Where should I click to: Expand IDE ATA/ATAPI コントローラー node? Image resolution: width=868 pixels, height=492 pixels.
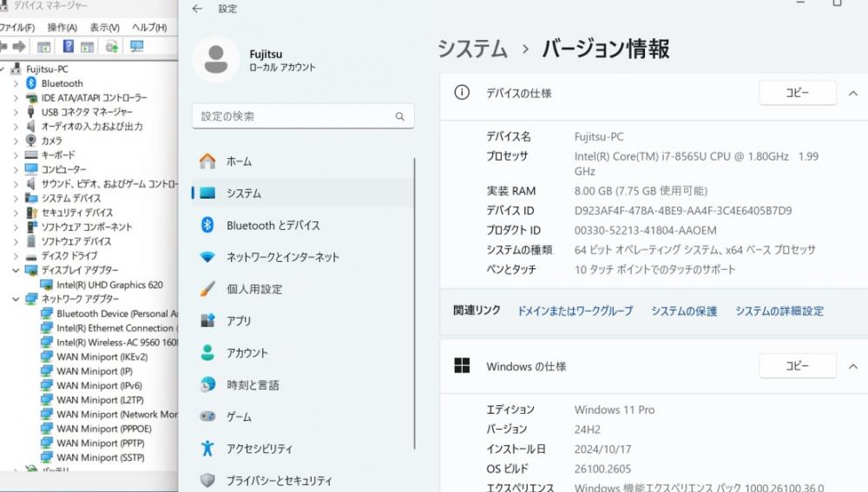pos(16,97)
